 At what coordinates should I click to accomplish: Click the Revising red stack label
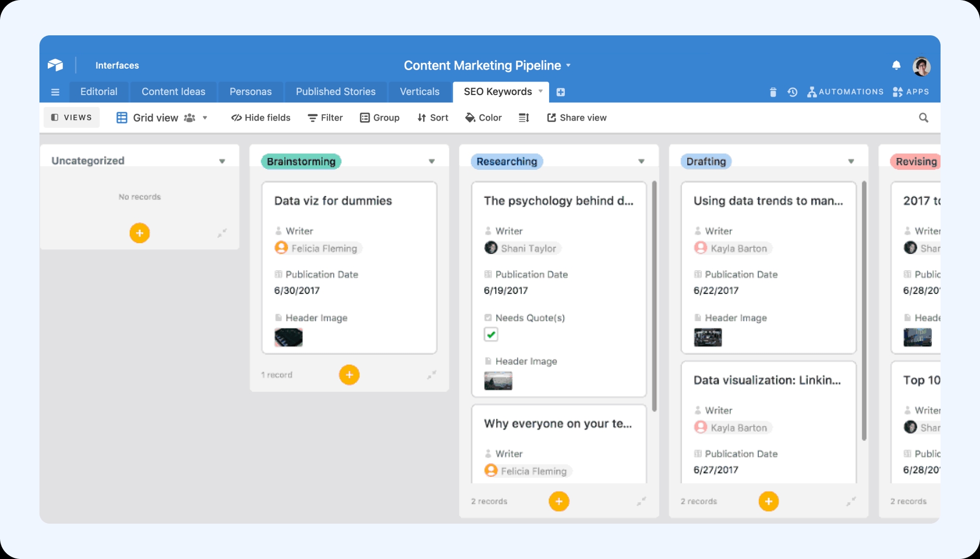point(916,162)
